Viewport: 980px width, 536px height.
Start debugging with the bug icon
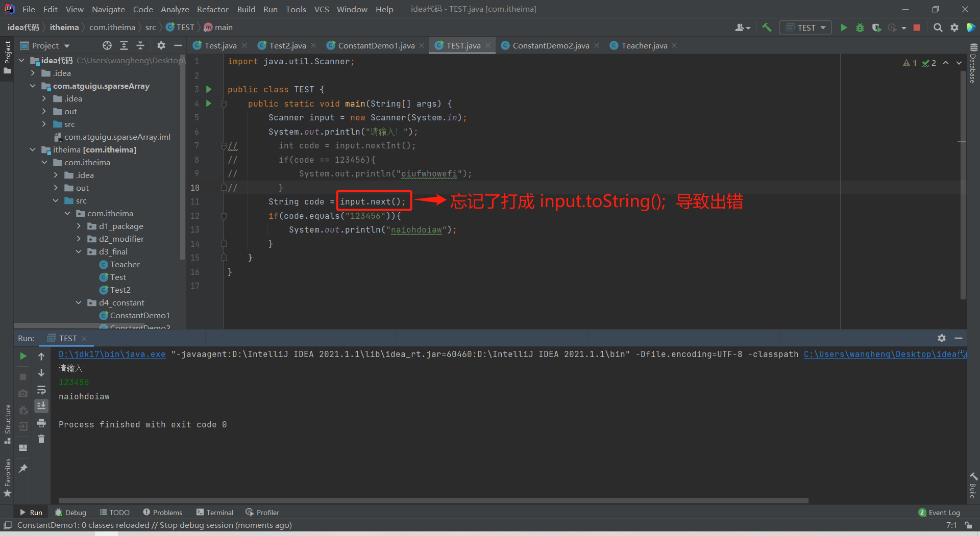(x=860, y=28)
